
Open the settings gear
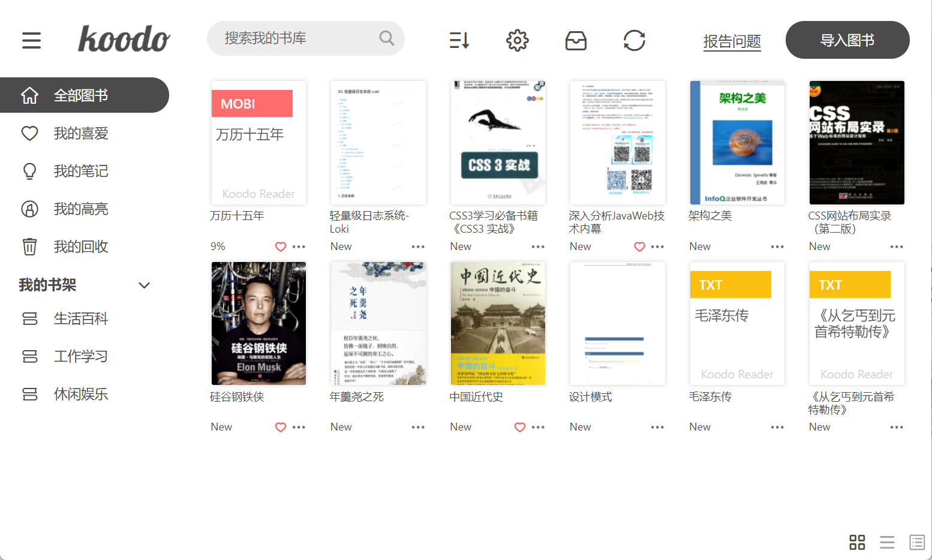517,40
